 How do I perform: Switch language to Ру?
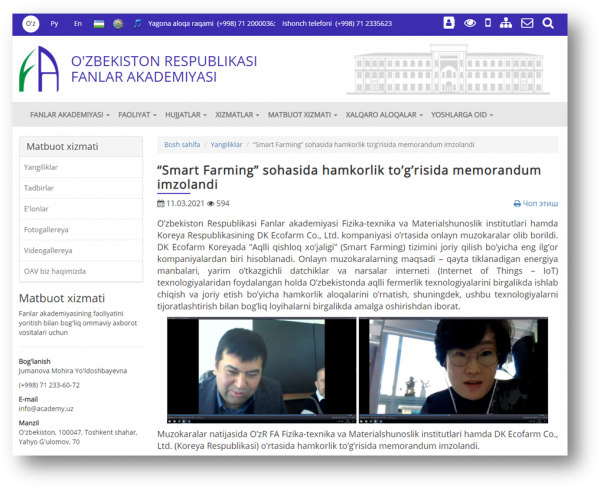coord(54,24)
